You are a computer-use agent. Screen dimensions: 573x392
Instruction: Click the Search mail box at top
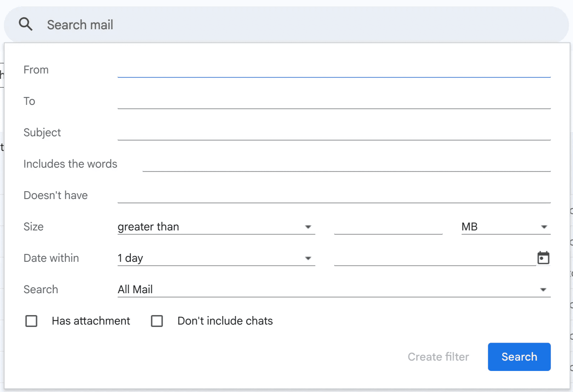[x=285, y=25]
